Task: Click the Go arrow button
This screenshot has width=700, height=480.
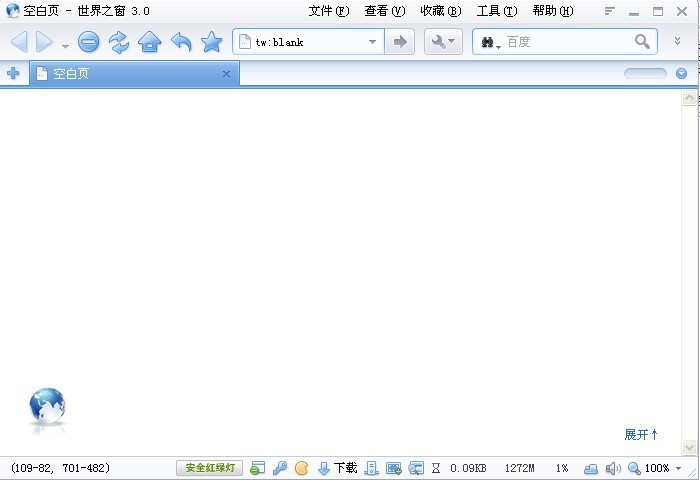Action: tap(400, 42)
